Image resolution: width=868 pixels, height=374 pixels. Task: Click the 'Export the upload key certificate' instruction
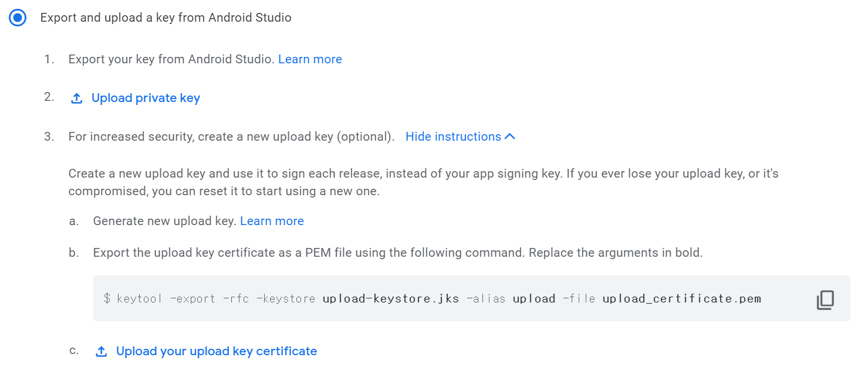397,253
